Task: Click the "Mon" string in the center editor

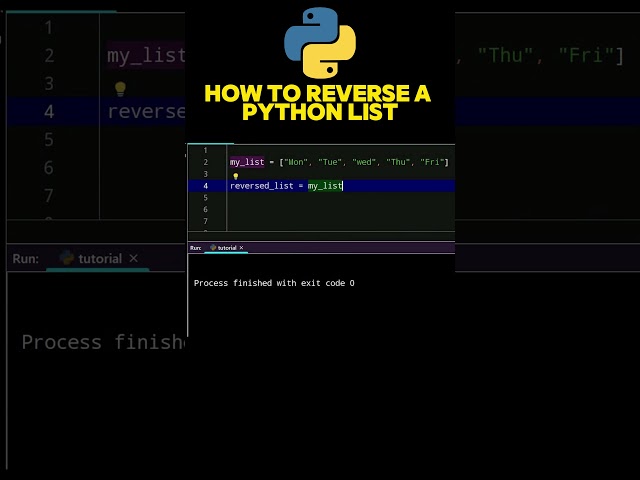Action: point(296,162)
